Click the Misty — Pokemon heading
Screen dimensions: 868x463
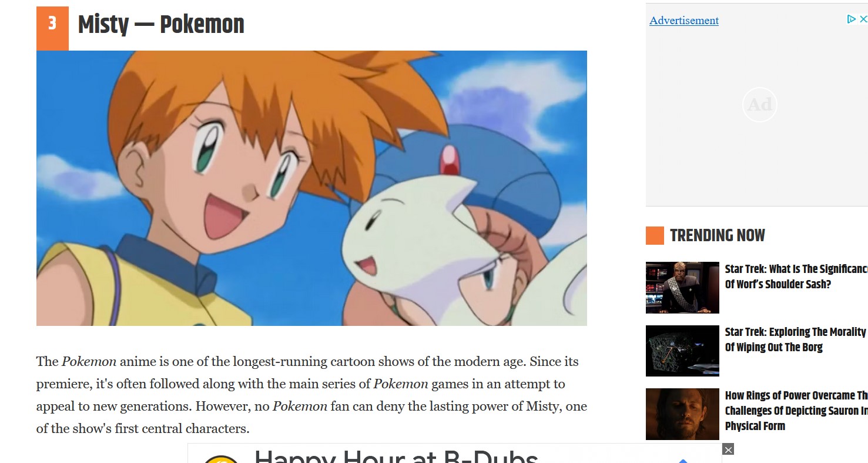point(161,25)
